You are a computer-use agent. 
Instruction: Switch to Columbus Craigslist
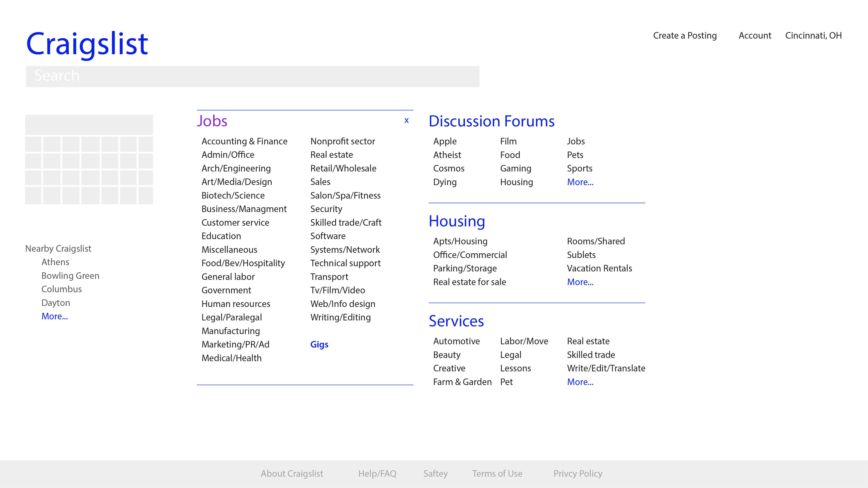click(62, 289)
